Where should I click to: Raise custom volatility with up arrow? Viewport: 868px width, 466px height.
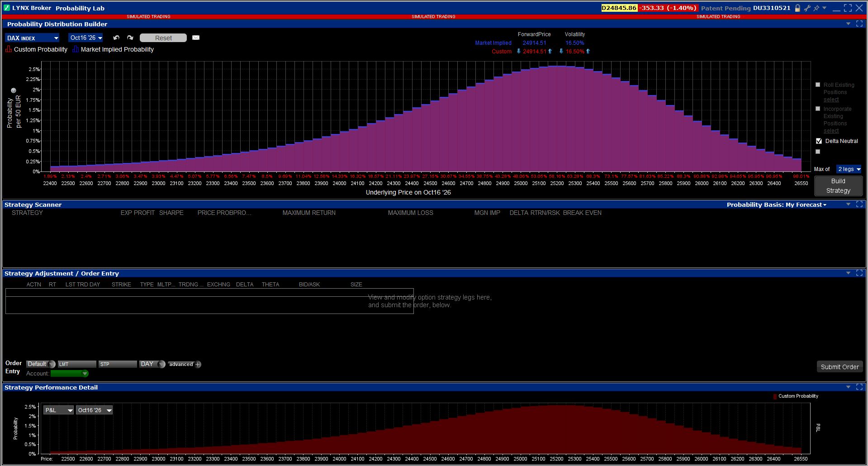(588, 51)
